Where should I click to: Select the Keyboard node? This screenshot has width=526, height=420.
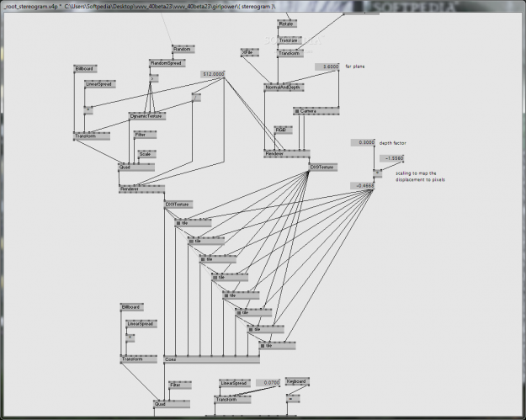[296, 381]
